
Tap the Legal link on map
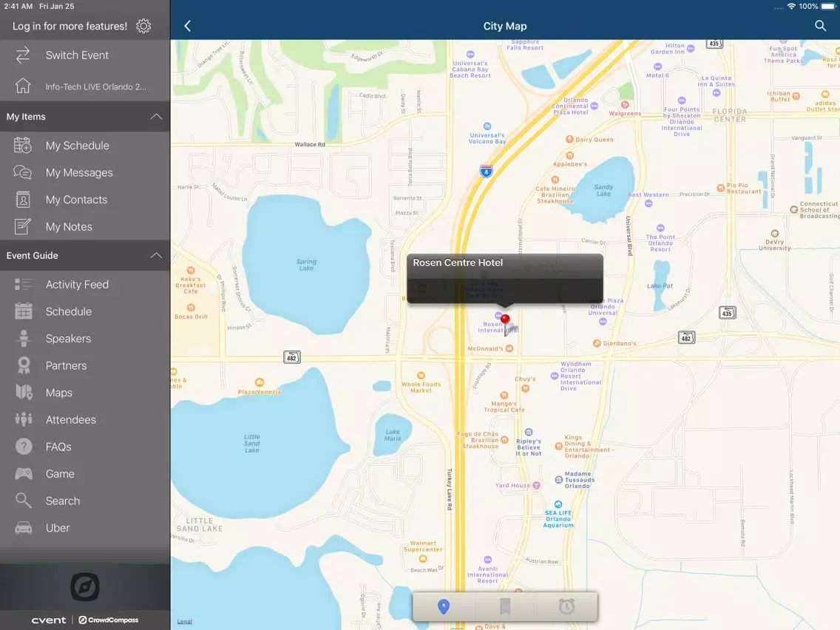(x=184, y=621)
